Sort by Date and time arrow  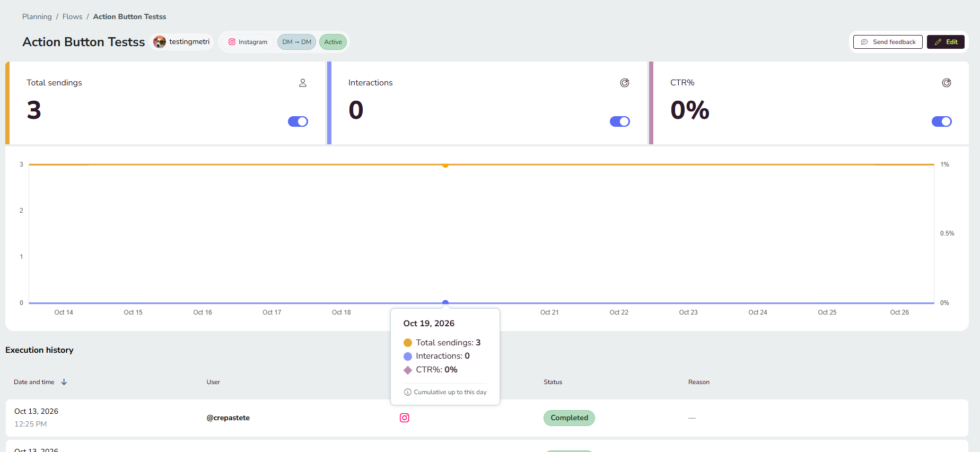(x=64, y=382)
